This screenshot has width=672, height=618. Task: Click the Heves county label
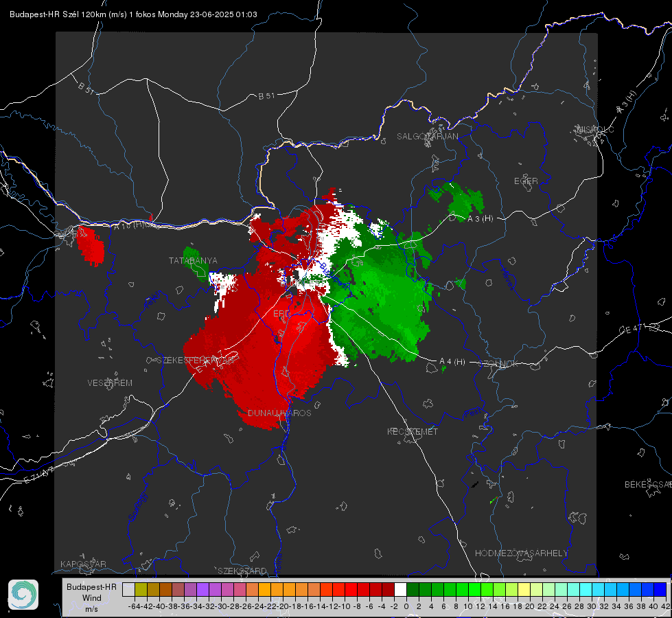pyautogui.click(x=507, y=278)
